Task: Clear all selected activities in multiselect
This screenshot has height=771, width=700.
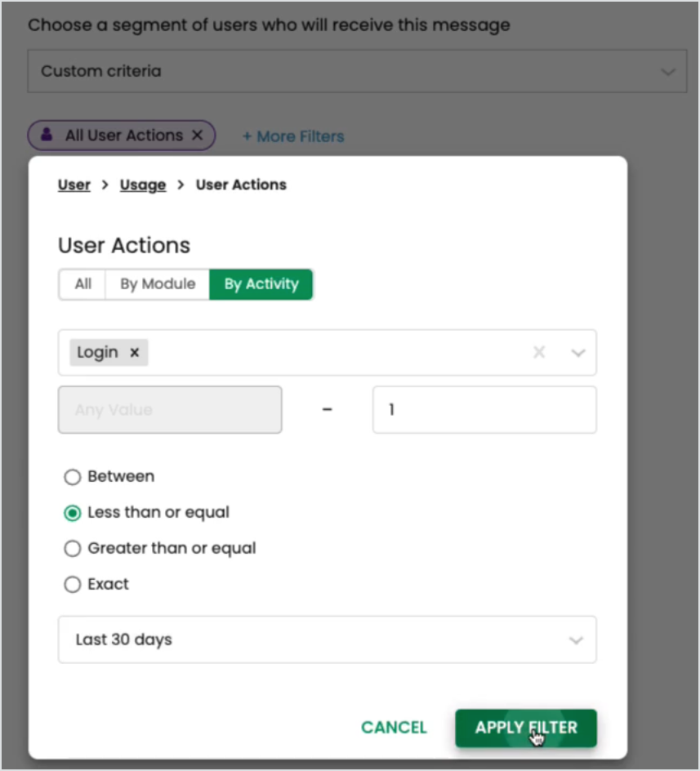Action: coord(539,353)
